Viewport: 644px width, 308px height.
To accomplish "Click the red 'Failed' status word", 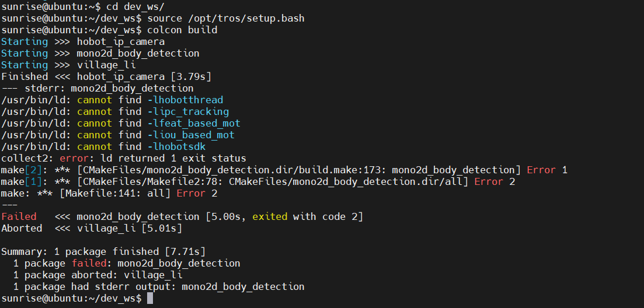I will pyautogui.click(x=19, y=216).
